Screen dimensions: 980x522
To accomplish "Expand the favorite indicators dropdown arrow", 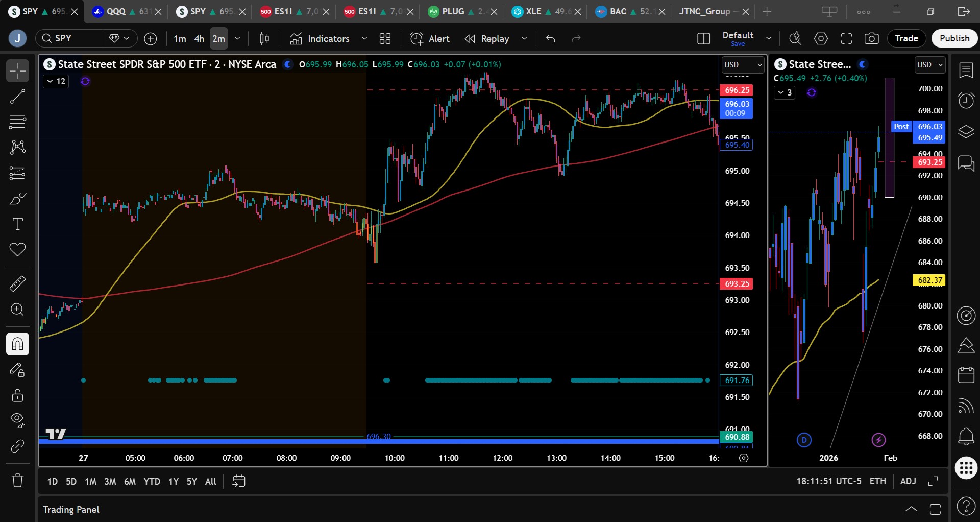I will tap(364, 38).
